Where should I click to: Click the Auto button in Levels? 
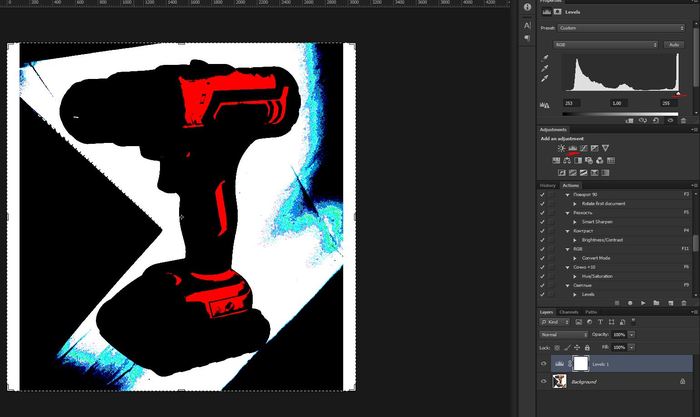[674, 45]
